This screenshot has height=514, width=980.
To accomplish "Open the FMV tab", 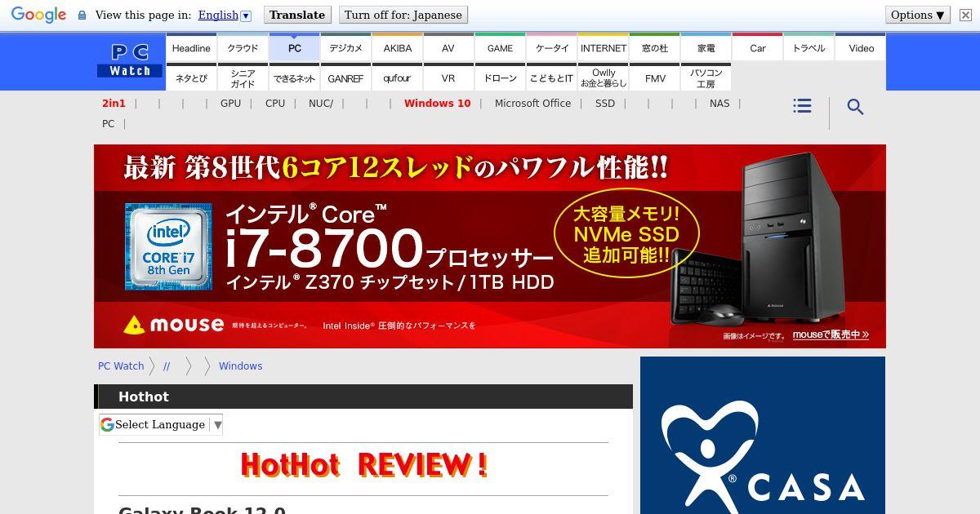I will 654,78.
